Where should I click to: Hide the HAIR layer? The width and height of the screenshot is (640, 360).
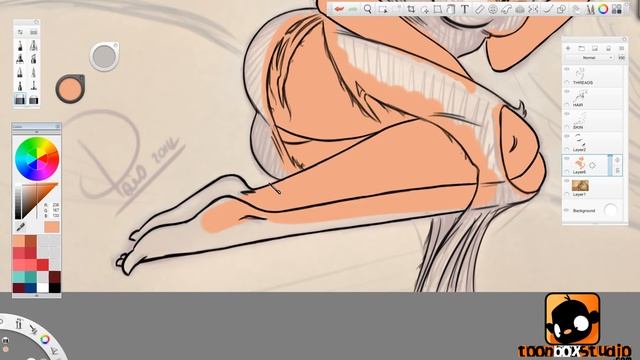(x=567, y=92)
